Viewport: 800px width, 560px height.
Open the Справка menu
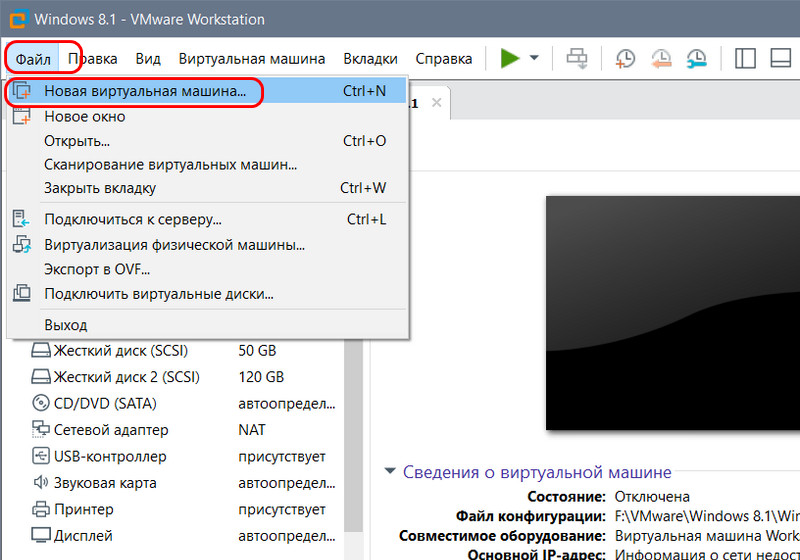443,59
